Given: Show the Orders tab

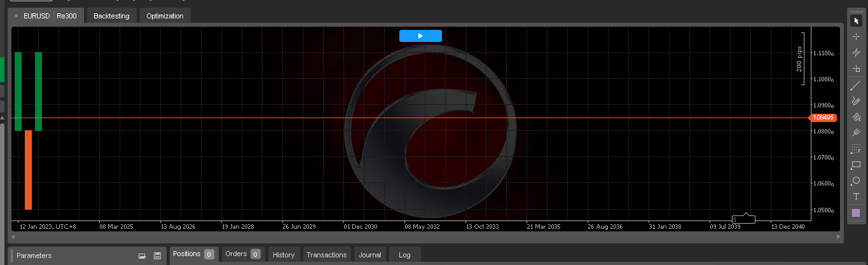Looking at the screenshot, I should [x=243, y=254].
